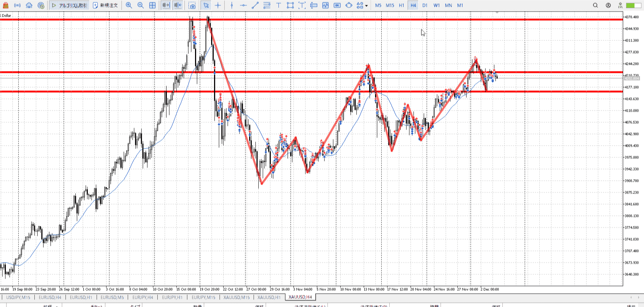
Task: Take a chart screenshot with camera icon
Action: (x=192, y=5)
